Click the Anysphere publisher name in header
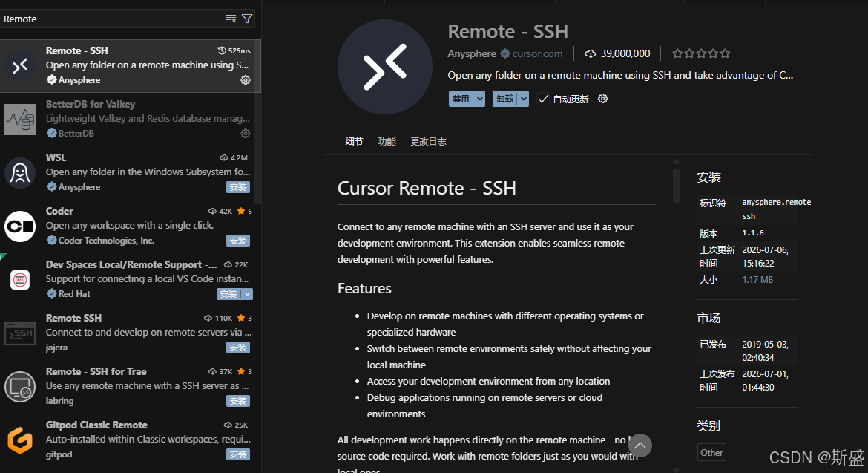Image resolution: width=868 pixels, height=473 pixels. [472, 53]
